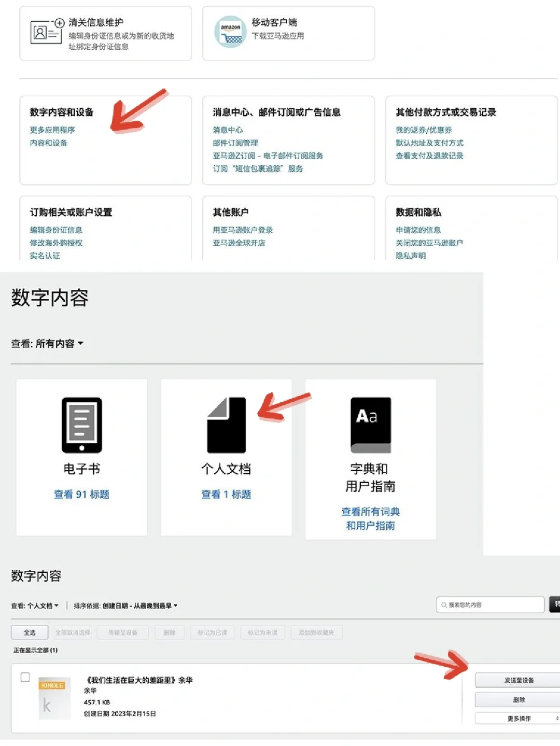Click 查看 1 标题 under 个人文档
The width and height of the screenshot is (560, 746).
226,494
